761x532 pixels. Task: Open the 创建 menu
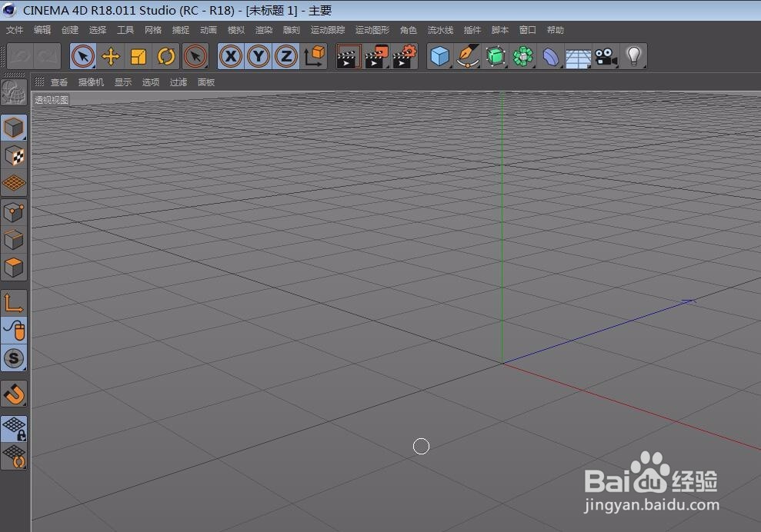pyautogui.click(x=70, y=30)
